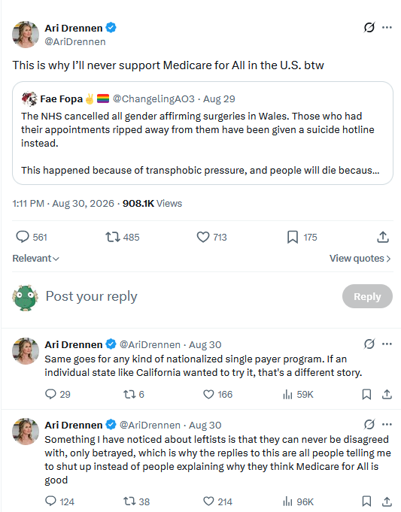The width and height of the screenshot is (401, 512).
Task: Click the Grok icon on main post
Action: pyautogui.click(x=369, y=27)
